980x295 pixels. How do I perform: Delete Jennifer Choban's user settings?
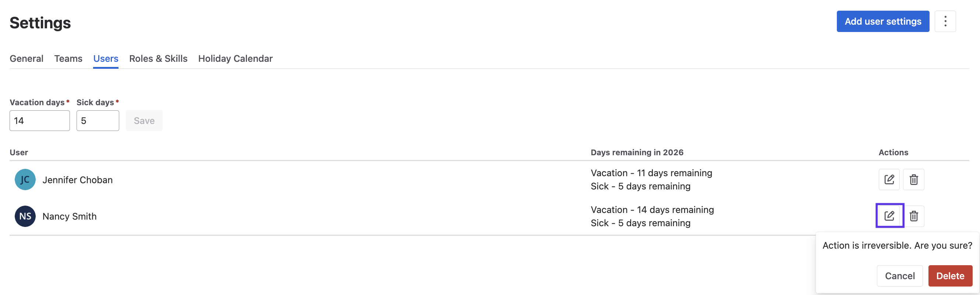point(913,180)
